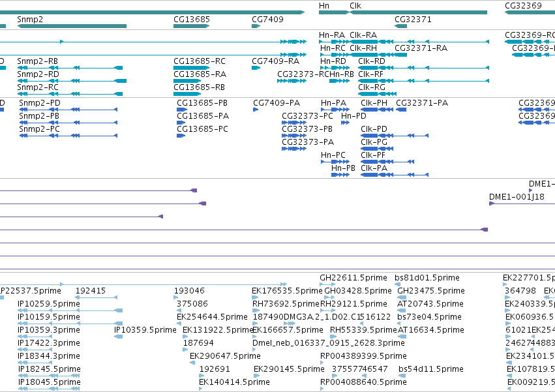Image resolution: width=555 pixels, height=392 pixels.
Task: Open transcript CG32371-RA
Action: (421, 48)
